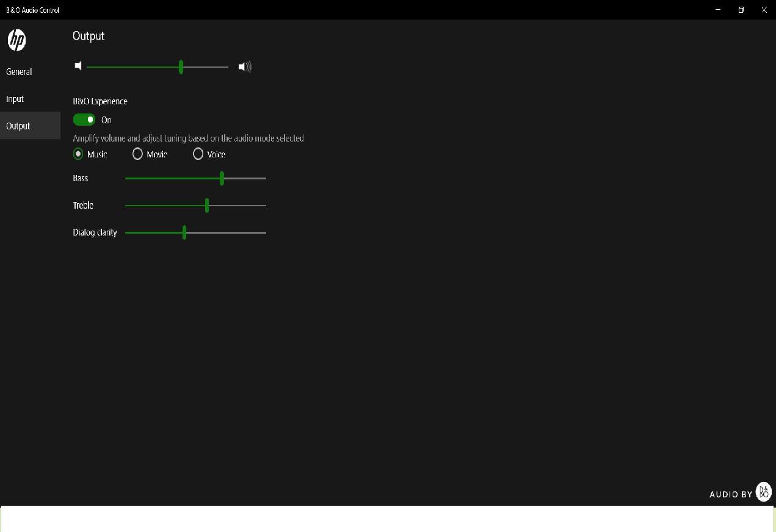Click the On label beside the toggle

pos(107,120)
